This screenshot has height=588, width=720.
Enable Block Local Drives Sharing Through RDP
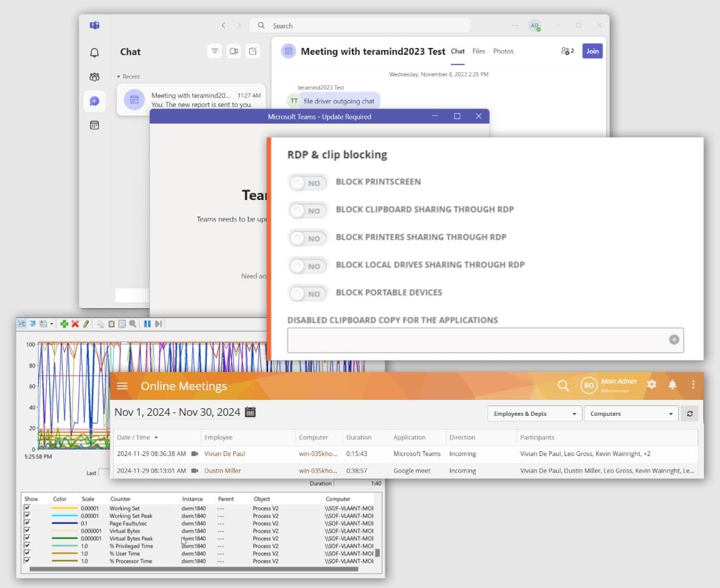[x=308, y=266]
